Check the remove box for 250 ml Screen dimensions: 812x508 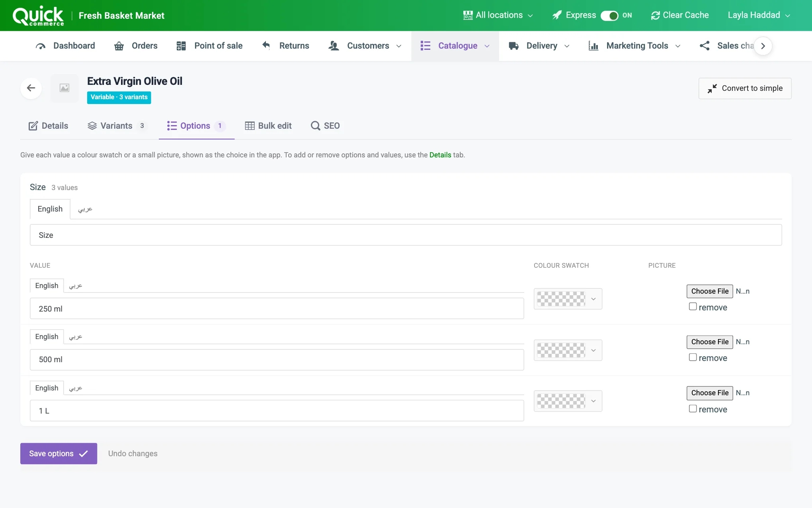coord(693,306)
